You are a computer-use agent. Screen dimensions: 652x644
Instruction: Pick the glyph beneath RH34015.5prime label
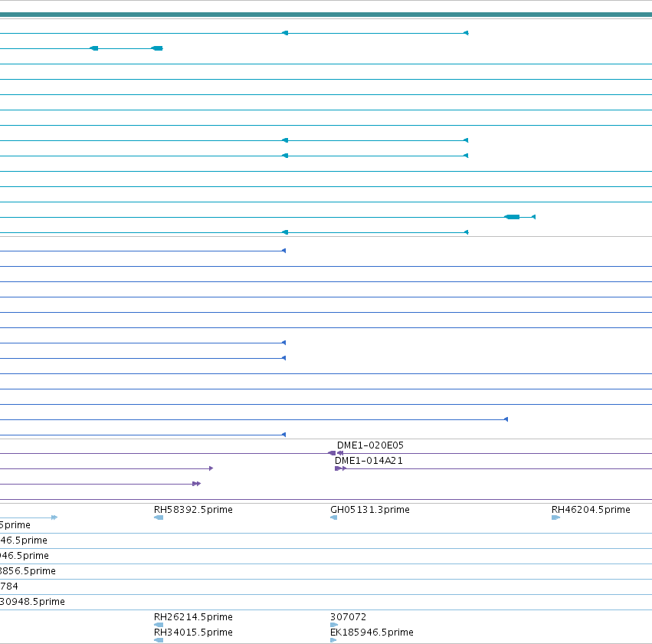(x=159, y=640)
